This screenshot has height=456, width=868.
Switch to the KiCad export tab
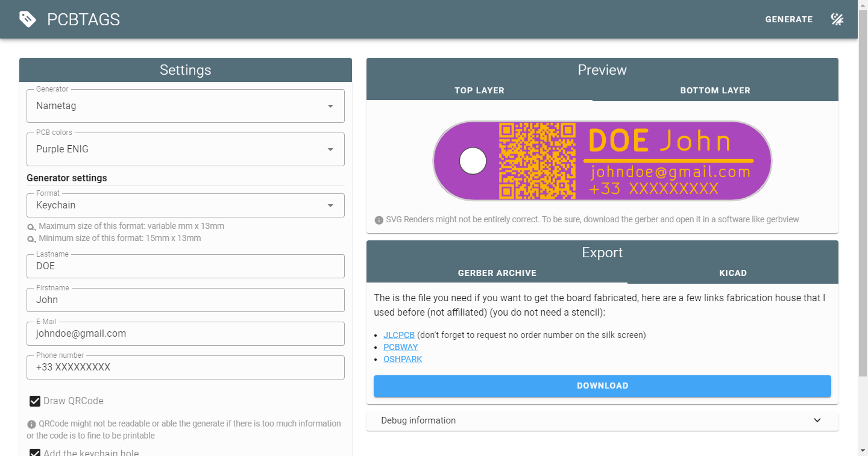point(732,273)
